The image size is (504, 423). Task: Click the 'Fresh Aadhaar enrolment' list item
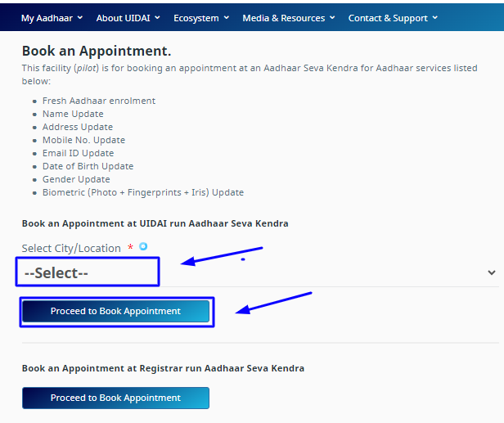click(x=99, y=101)
